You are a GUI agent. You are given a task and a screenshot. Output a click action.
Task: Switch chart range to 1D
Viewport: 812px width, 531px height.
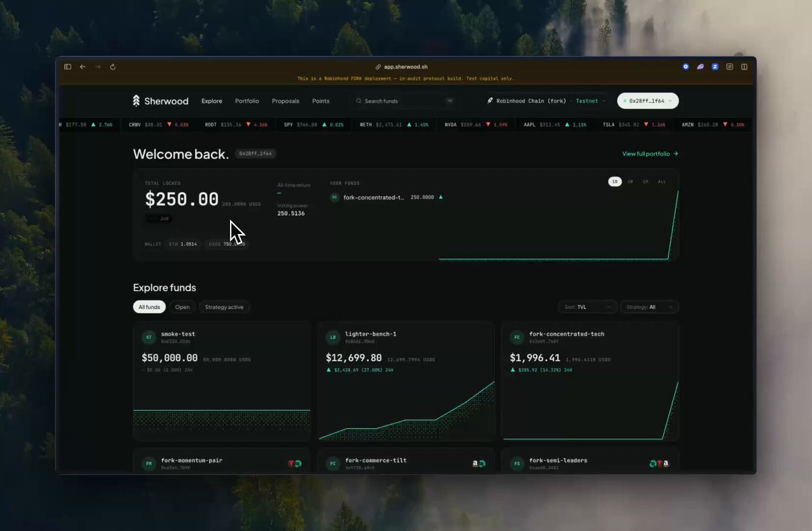(615, 181)
